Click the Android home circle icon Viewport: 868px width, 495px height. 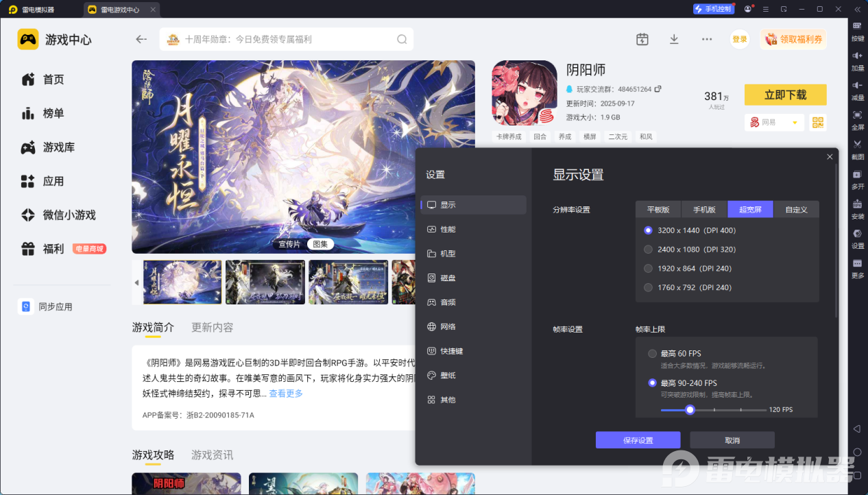point(857,452)
